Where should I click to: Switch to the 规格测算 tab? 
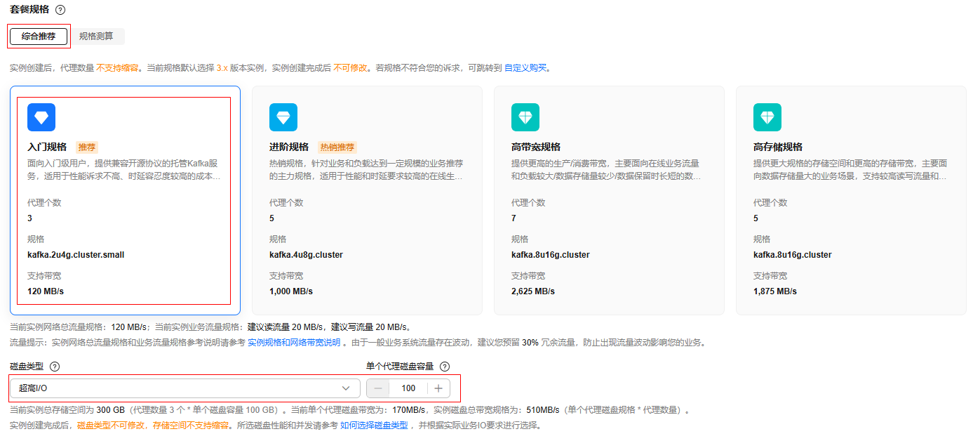click(96, 37)
